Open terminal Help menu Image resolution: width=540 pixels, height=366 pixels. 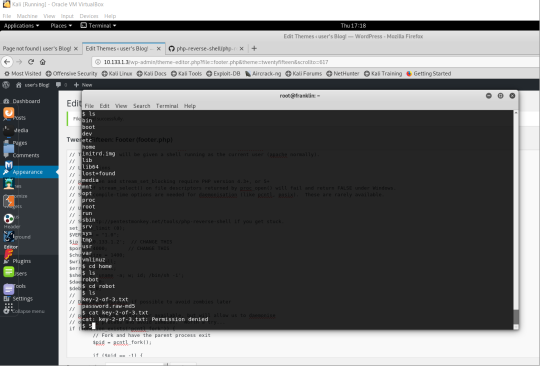190,106
